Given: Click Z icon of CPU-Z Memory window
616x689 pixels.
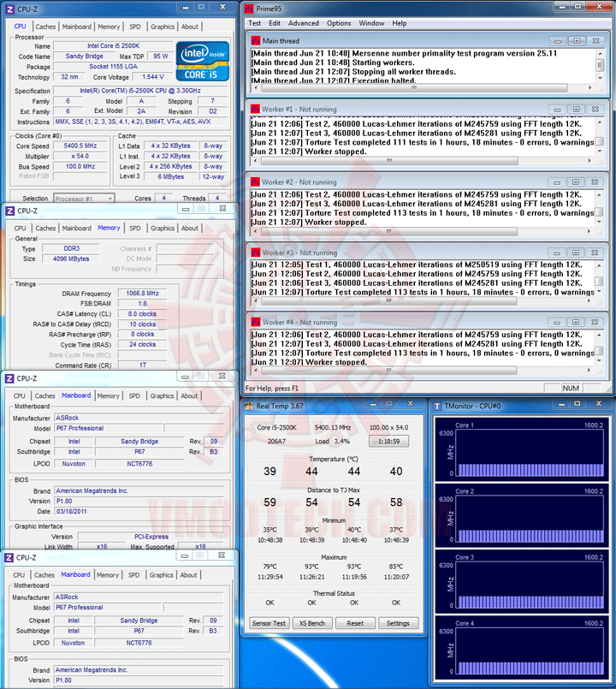Looking at the screenshot, I should pos(9,211).
